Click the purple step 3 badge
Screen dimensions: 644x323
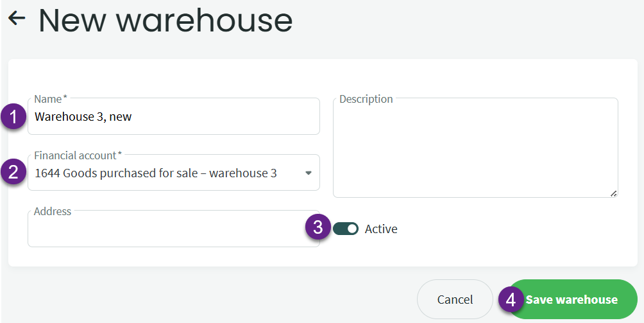point(318,228)
